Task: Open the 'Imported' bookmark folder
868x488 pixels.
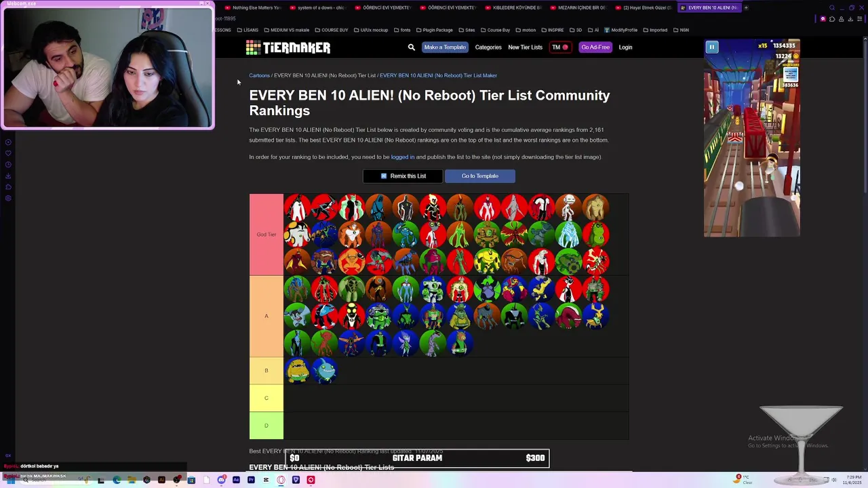Action: pos(654,30)
